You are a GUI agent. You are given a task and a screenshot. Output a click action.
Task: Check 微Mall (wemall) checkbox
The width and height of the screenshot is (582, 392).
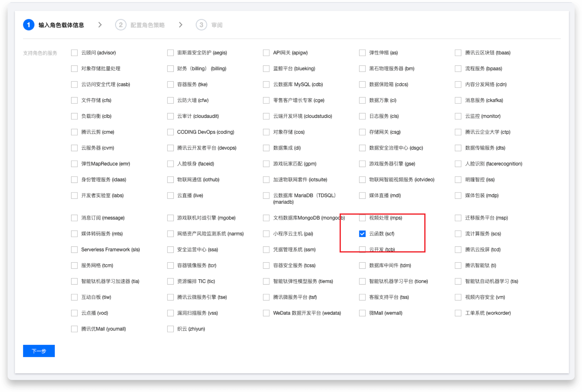click(362, 313)
